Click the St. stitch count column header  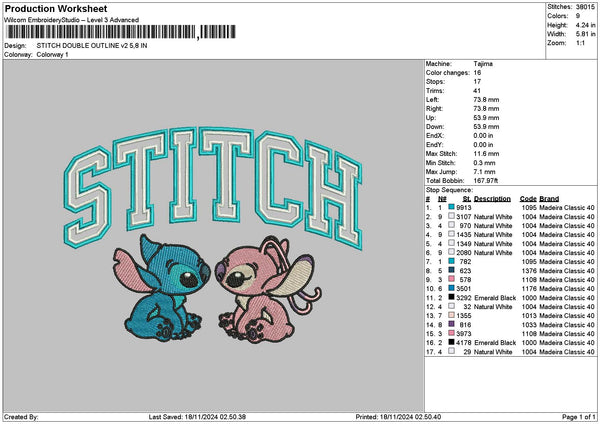[466, 198]
